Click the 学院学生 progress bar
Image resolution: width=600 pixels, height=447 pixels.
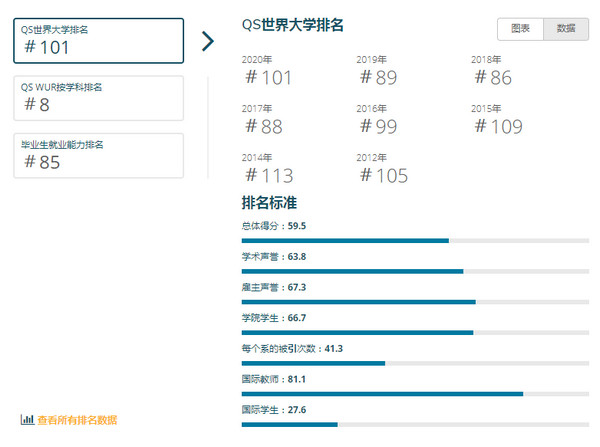415,333
